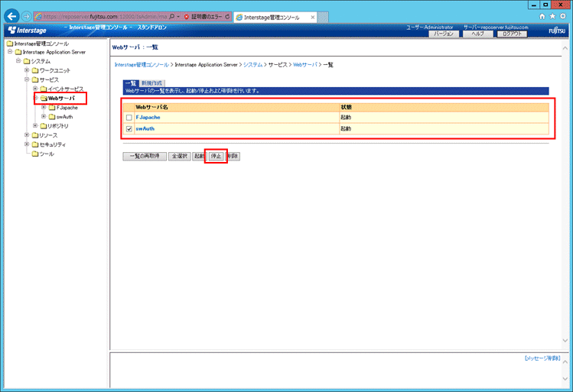573x392 pixels.
Task: Click the open folder icon beside Webサーバ
Action: (x=44, y=98)
